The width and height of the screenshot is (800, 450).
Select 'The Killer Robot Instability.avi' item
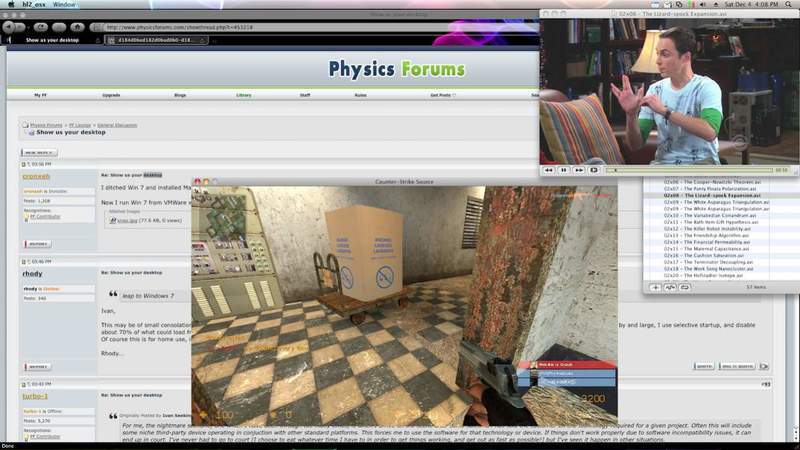(708, 229)
